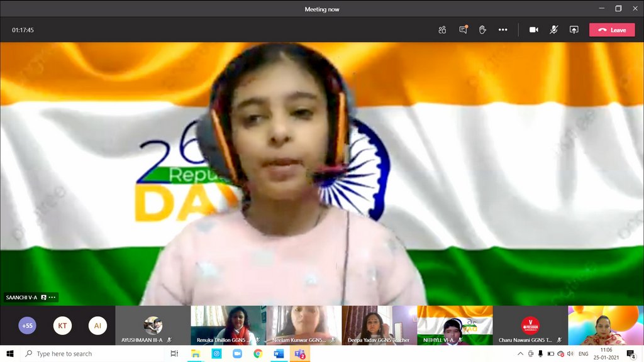644x362 pixels.
Task: Click the 01:17:45 meeting duration timer
Action: [23, 30]
